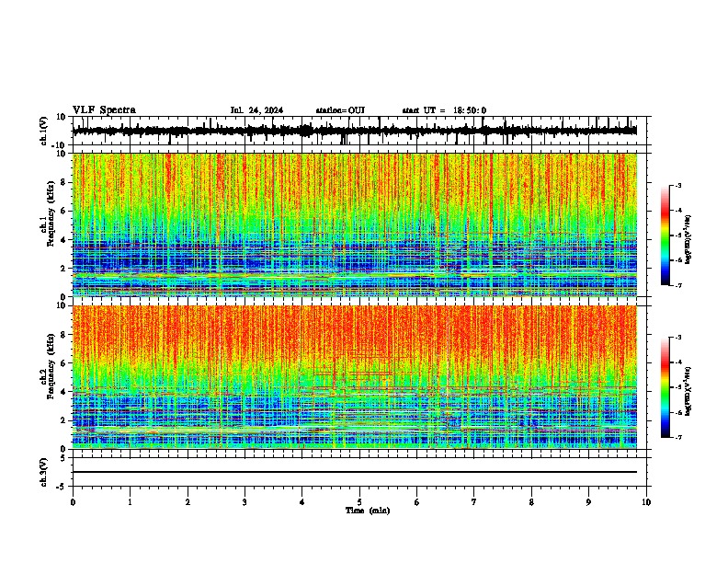Click the time axis tick label 2

[188, 502]
